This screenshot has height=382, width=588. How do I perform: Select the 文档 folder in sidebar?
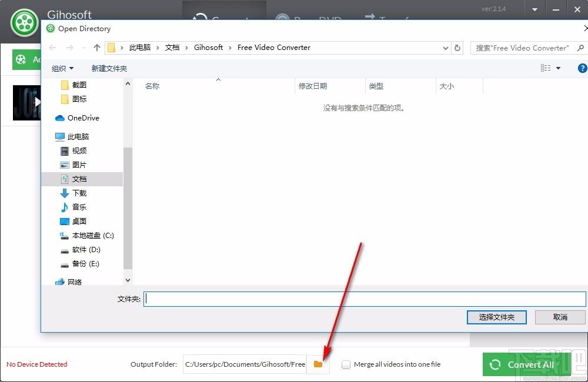[x=82, y=179]
